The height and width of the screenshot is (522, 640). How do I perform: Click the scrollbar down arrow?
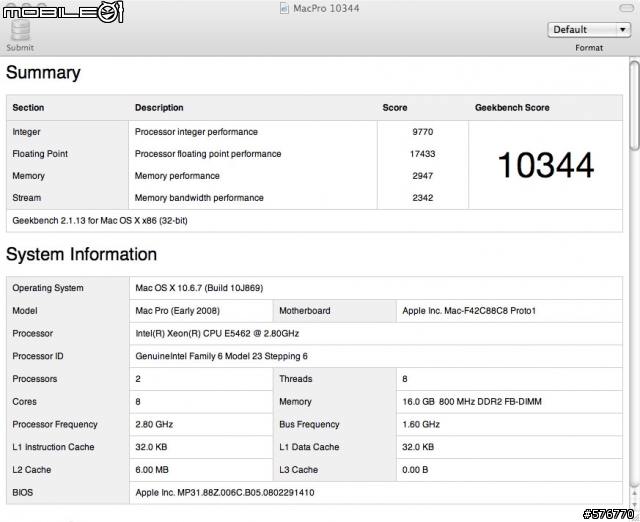pos(634,503)
